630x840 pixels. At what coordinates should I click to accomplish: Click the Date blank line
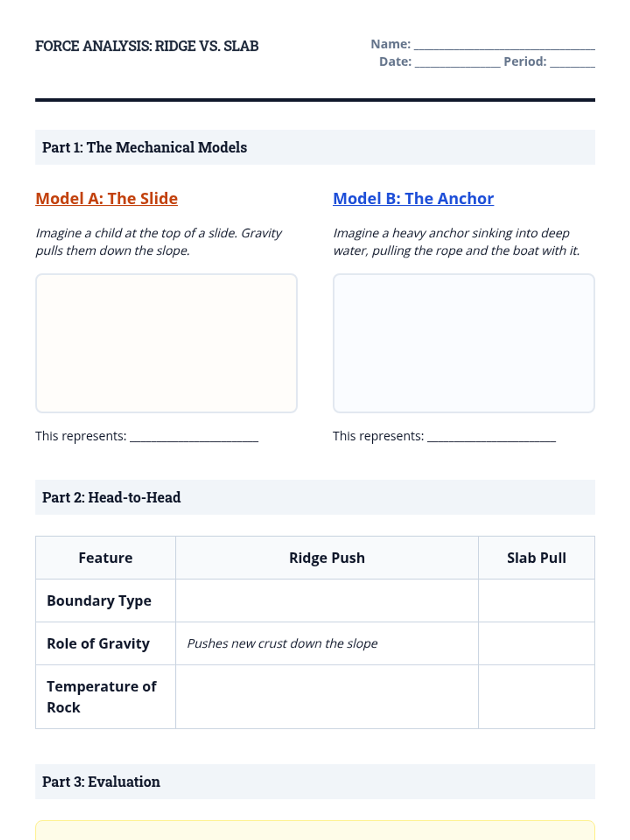(x=457, y=62)
